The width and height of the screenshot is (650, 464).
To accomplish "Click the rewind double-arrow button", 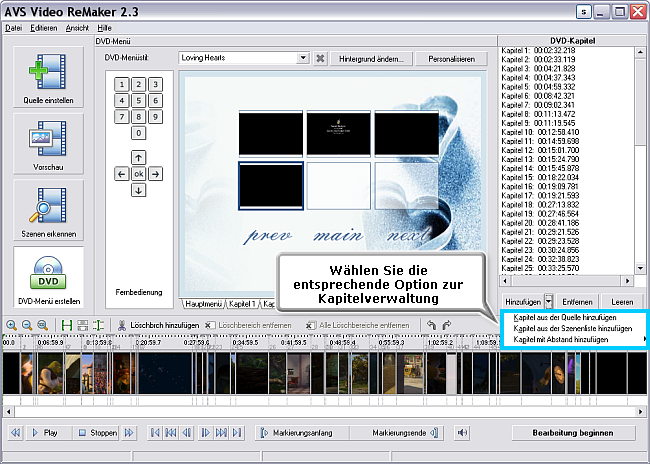I will [x=15, y=432].
